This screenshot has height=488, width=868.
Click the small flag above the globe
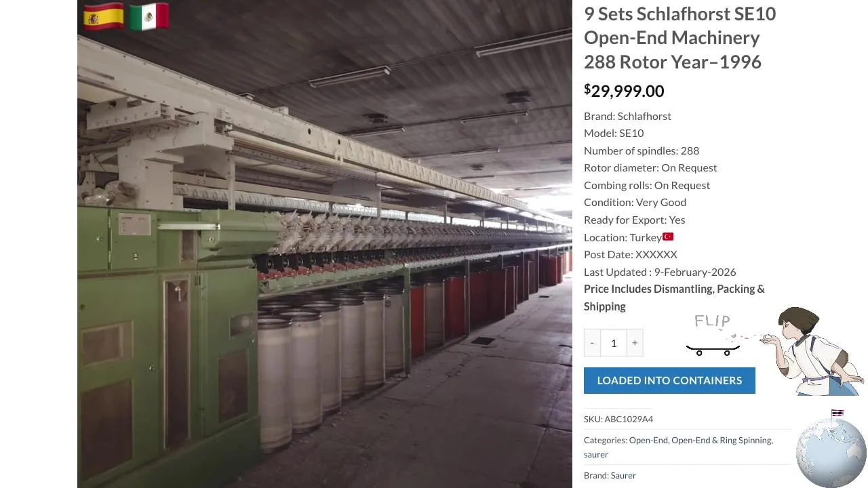(837, 413)
